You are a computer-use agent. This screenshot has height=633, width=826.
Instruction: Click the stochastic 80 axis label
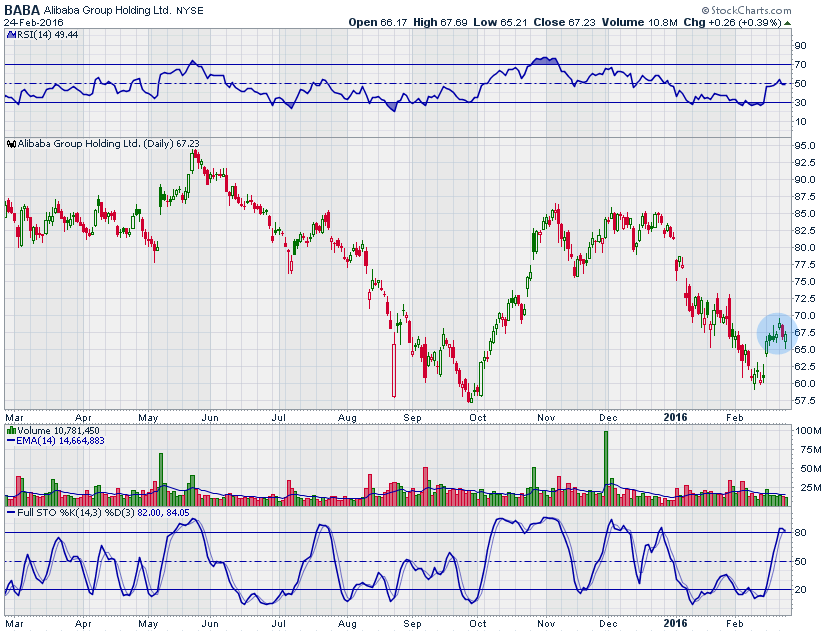(801, 532)
